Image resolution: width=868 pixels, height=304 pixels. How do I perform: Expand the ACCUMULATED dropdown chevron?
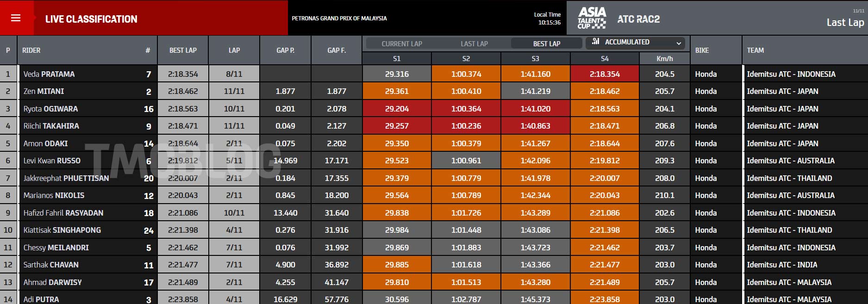[x=679, y=43]
